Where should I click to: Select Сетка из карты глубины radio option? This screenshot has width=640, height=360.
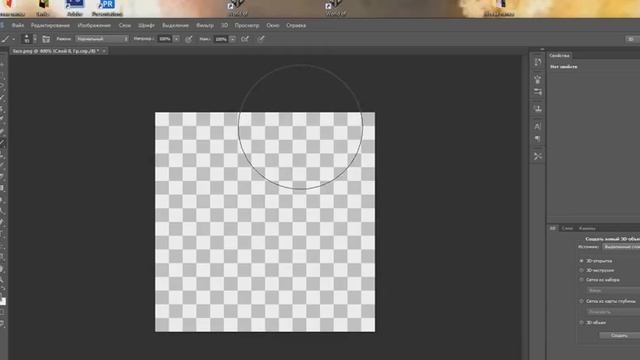582,301
